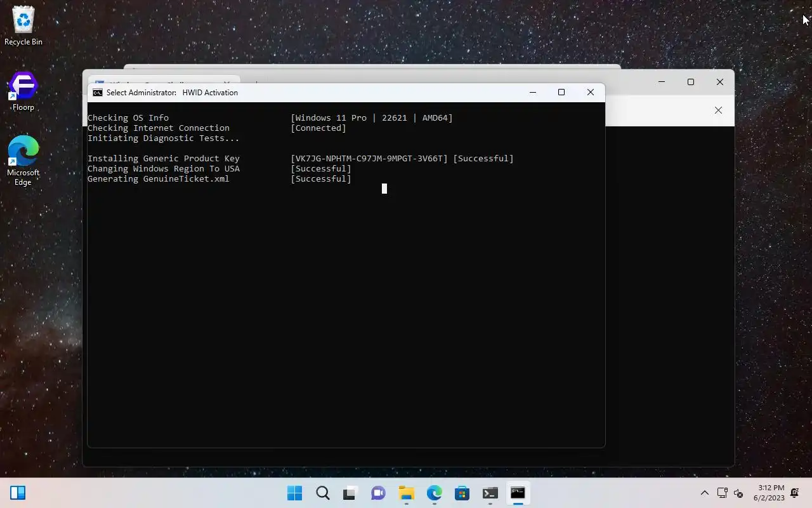The height and width of the screenshot is (508, 812).
Task: Open the Chat taskbar icon
Action: [x=378, y=493]
